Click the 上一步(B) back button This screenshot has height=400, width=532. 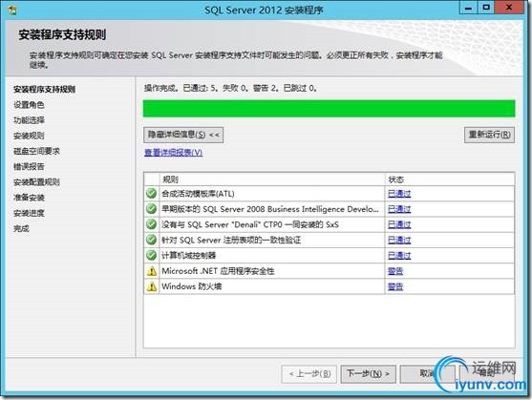click(x=309, y=374)
